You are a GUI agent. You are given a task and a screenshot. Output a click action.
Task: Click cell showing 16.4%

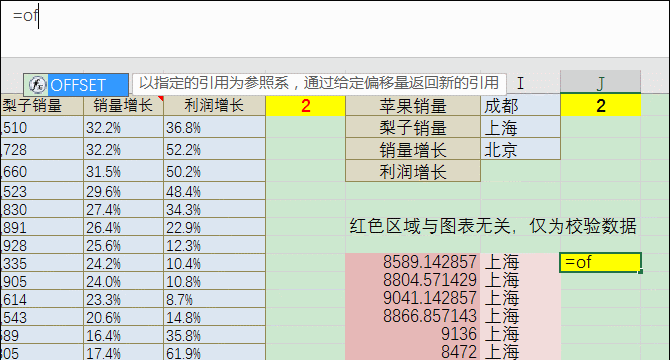(x=123, y=335)
